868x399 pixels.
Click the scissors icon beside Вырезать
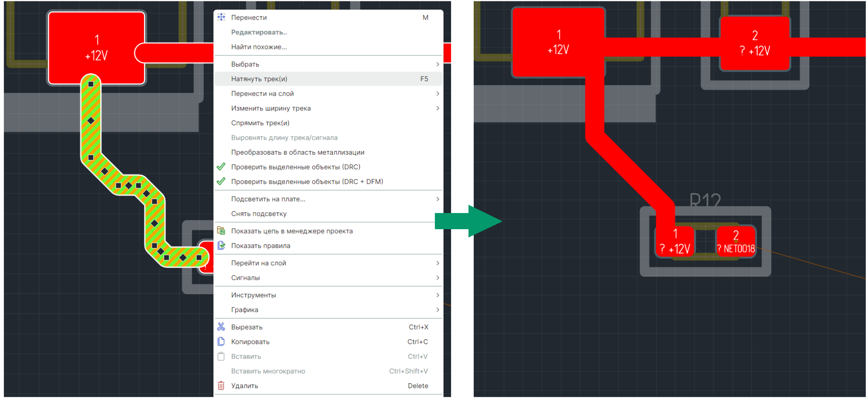(221, 327)
